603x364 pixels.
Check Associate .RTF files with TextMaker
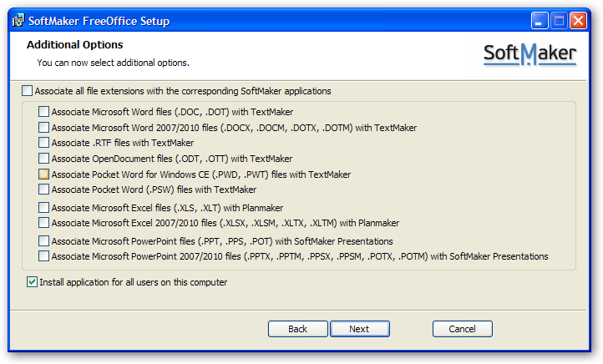coord(43,143)
